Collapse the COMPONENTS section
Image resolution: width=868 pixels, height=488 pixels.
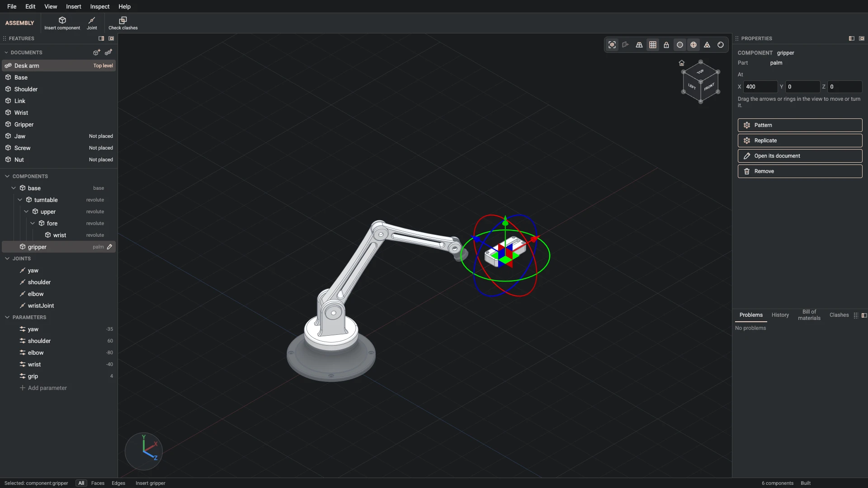(7, 176)
